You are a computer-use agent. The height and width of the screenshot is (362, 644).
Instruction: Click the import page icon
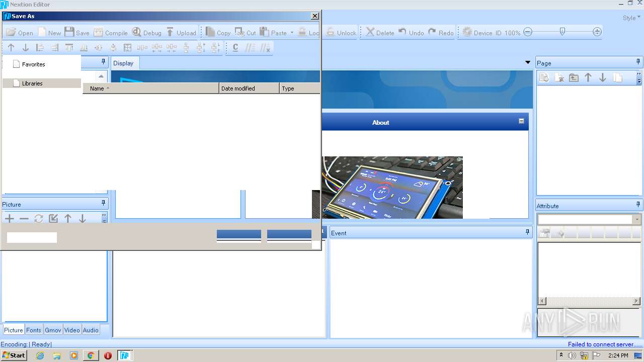tap(574, 78)
